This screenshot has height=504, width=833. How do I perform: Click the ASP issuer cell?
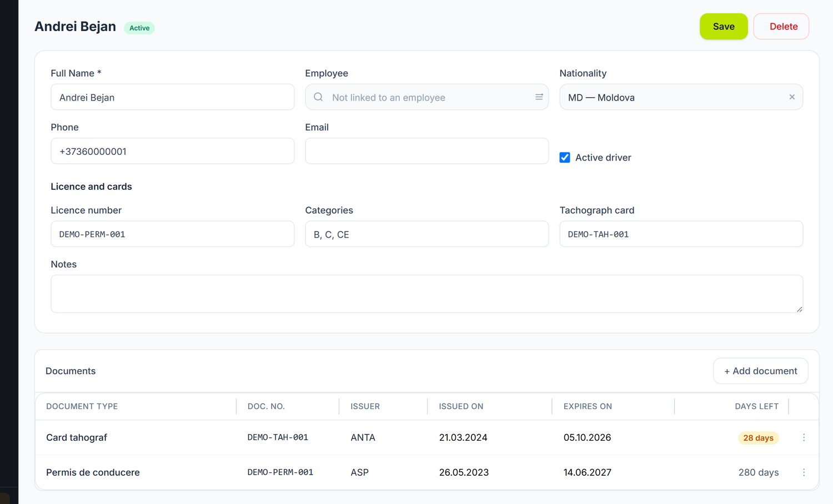(x=359, y=472)
